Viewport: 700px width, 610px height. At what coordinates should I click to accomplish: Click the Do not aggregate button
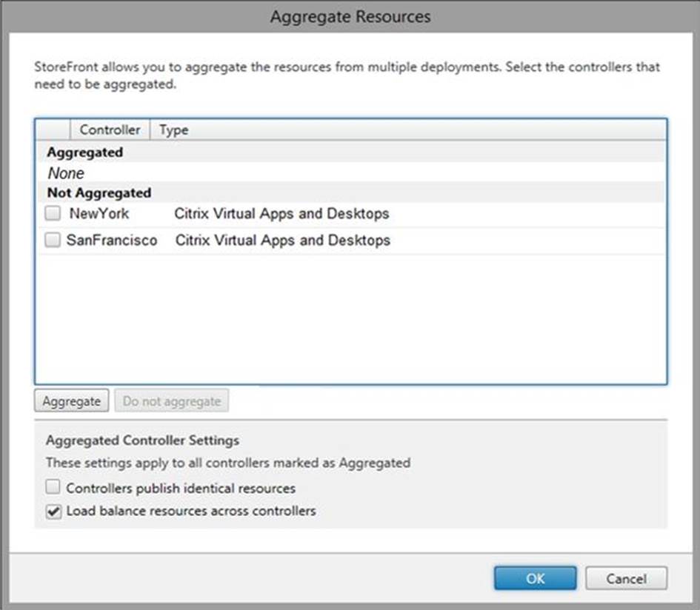172,401
